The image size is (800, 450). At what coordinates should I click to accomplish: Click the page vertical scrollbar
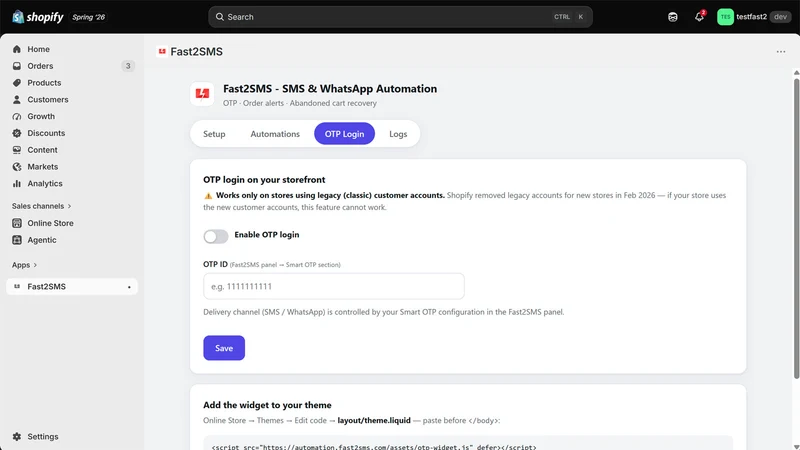pyautogui.click(x=796, y=229)
